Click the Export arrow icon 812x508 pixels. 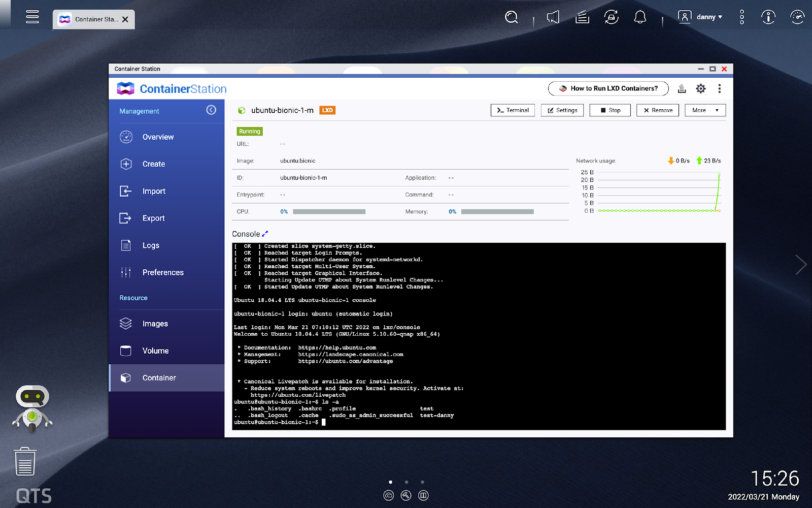[125, 218]
